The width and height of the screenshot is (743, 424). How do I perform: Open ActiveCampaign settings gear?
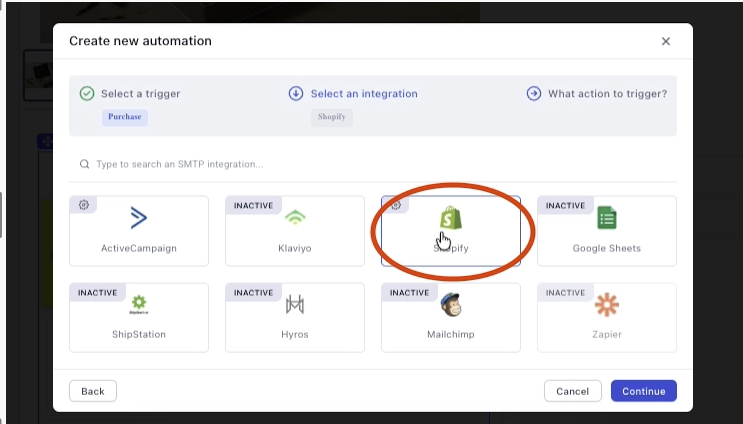click(x=83, y=205)
